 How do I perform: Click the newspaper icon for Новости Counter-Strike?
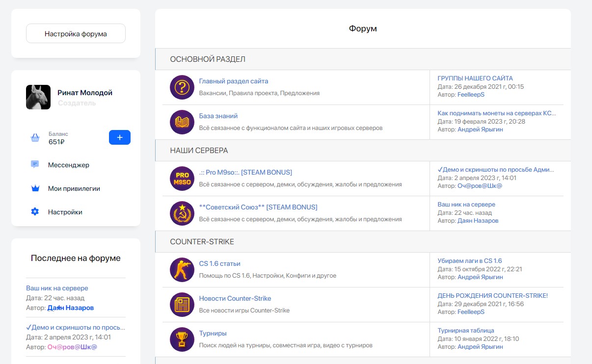[x=182, y=305]
